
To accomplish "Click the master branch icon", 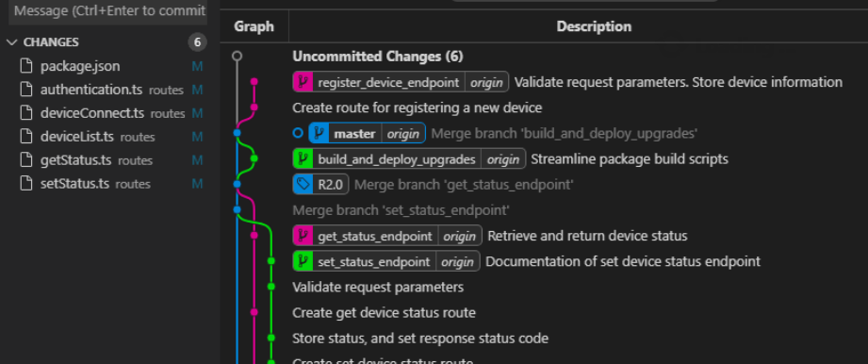I will 319,134.
